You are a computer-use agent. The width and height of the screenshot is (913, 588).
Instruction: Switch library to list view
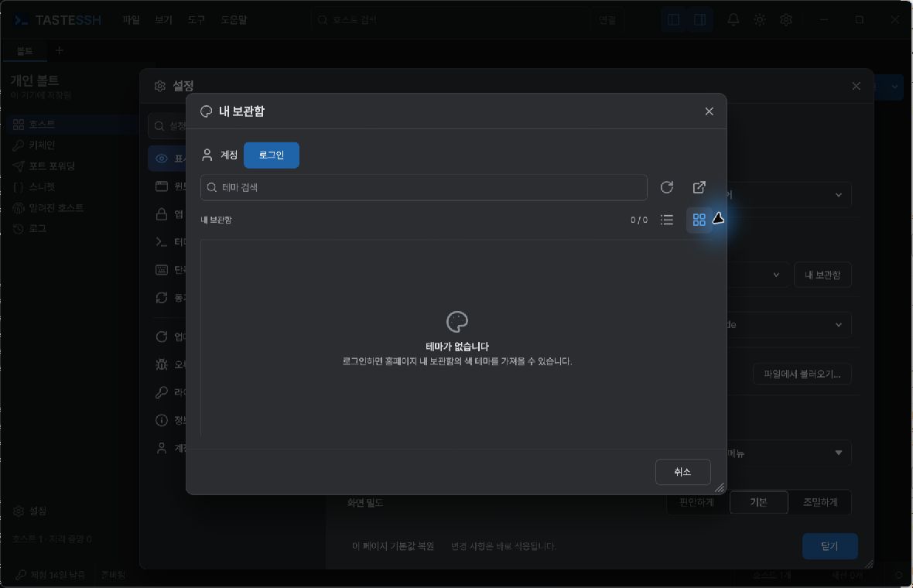click(667, 220)
